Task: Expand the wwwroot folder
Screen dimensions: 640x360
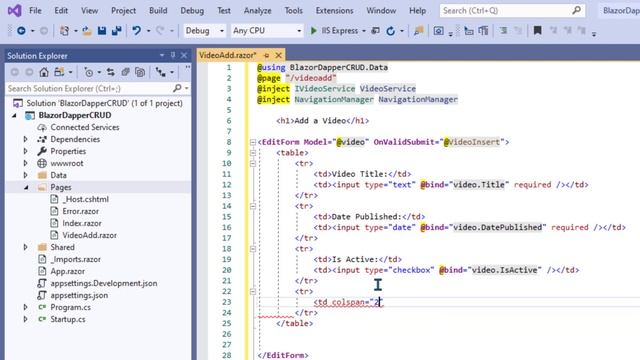Action: 25,163
